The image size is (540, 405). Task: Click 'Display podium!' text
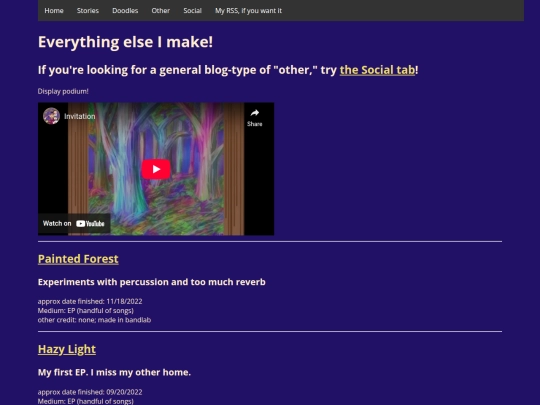pos(63,91)
